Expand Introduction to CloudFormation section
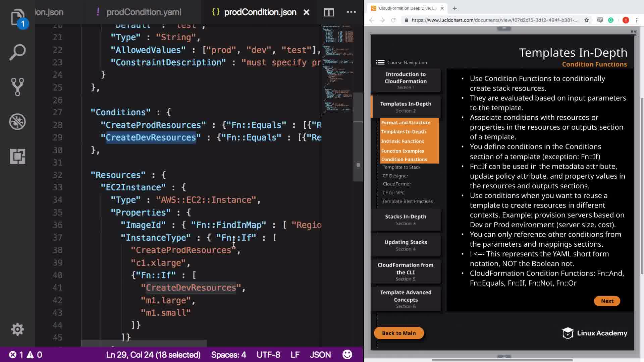This screenshot has width=644, height=362. 406,80
